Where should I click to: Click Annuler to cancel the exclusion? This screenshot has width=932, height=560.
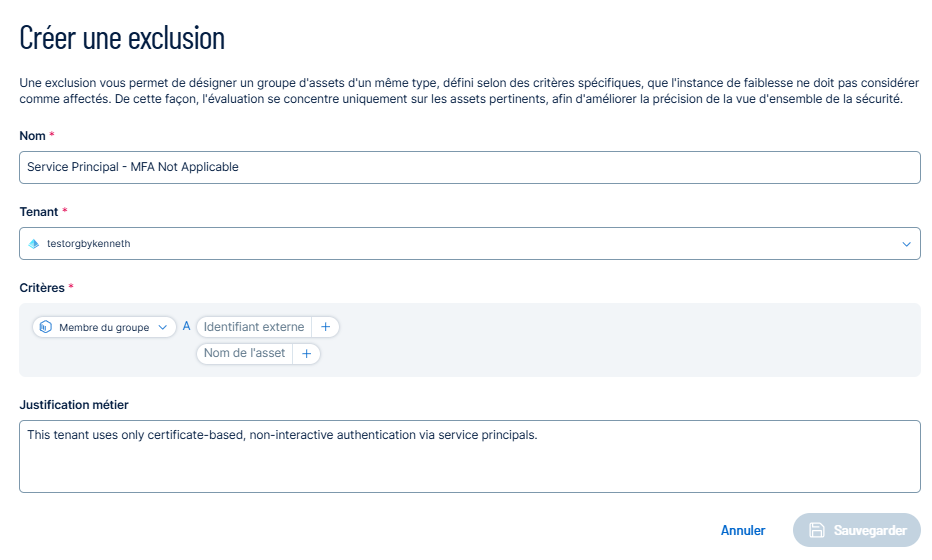(x=743, y=530)
